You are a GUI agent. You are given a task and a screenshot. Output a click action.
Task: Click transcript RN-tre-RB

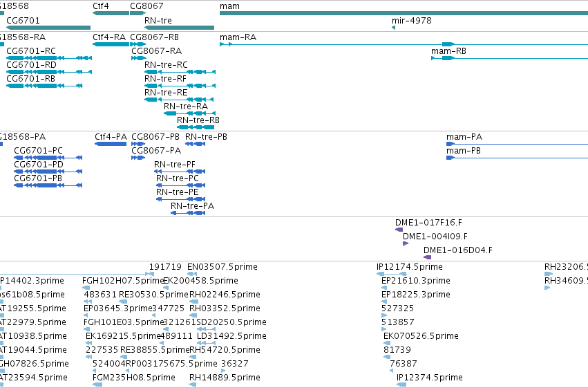coord(198,120)
